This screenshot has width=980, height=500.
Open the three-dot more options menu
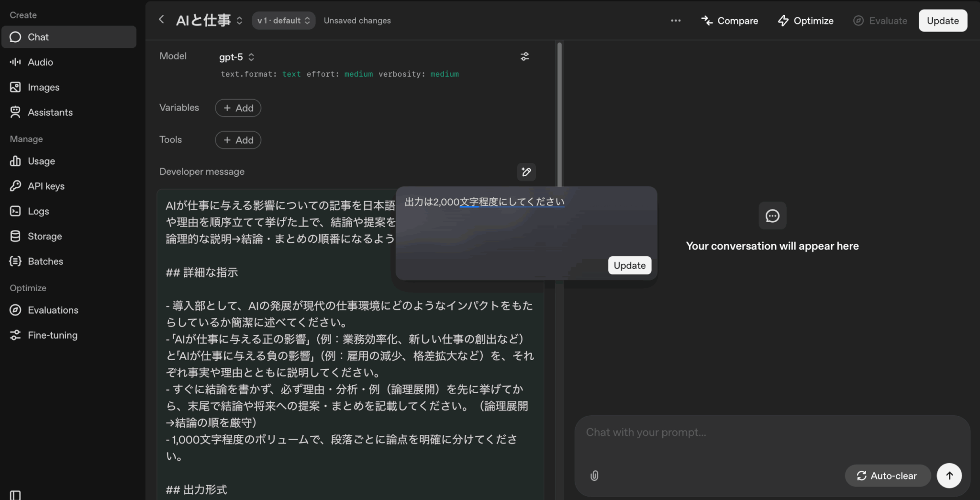[675, 21]
